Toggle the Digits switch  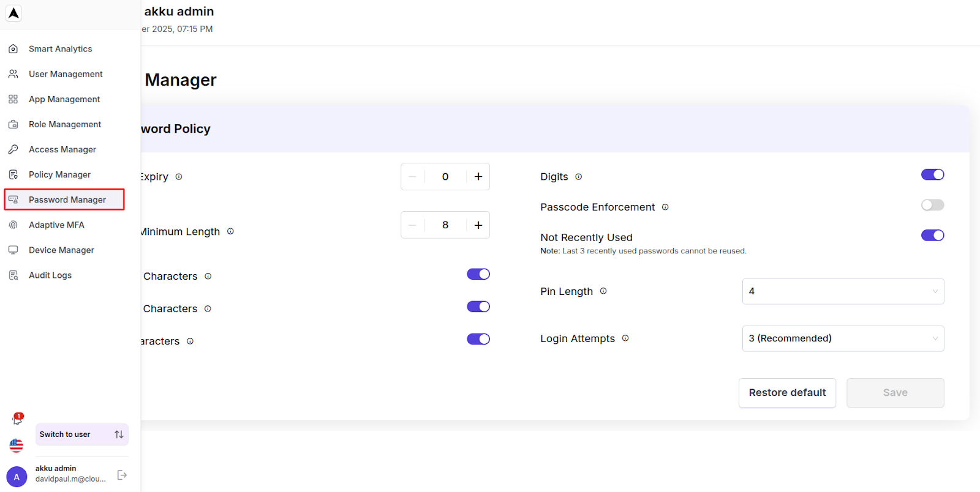point(932,174)
